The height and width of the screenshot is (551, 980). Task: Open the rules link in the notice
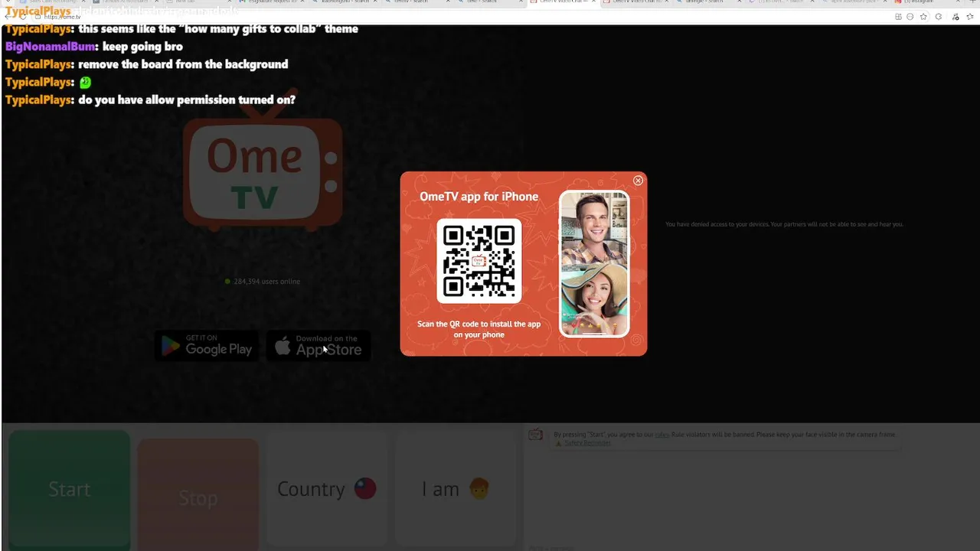[x=661, y=435]
